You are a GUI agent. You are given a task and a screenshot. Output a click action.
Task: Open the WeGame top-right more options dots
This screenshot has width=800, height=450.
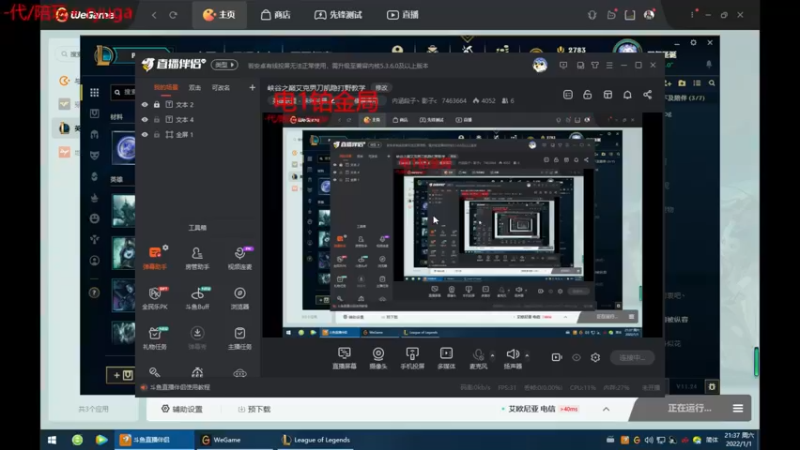(692, 15)
